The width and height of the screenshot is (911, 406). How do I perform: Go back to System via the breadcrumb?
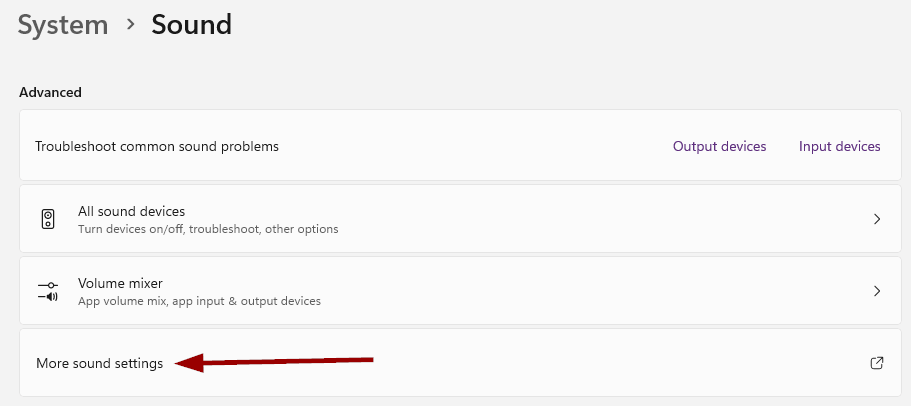(63, 25)
